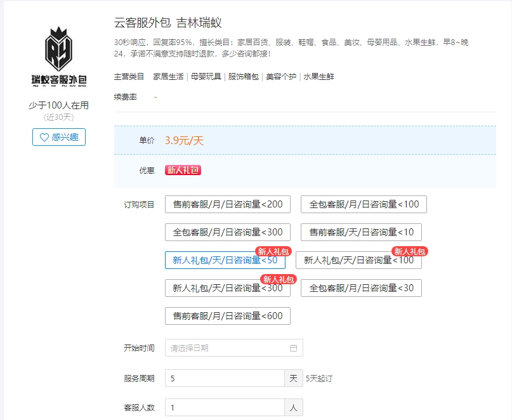Select 售前客服/月/日咨询量<600 option

click(x=228, y=316)
